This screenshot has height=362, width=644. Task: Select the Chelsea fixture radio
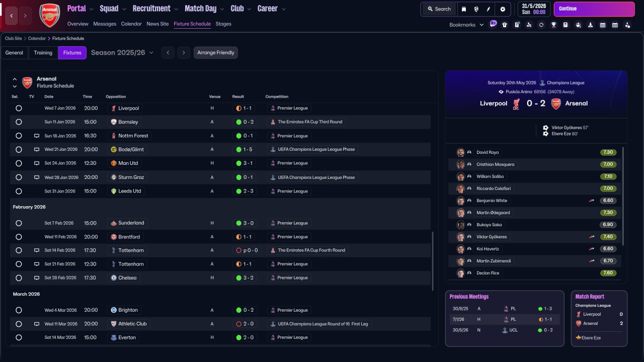tap(19, 278)
